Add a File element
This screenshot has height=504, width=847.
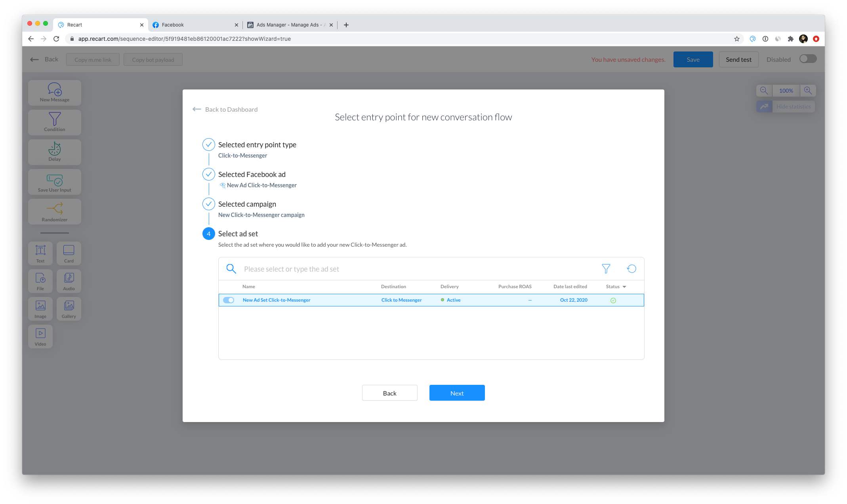point(40,281)
